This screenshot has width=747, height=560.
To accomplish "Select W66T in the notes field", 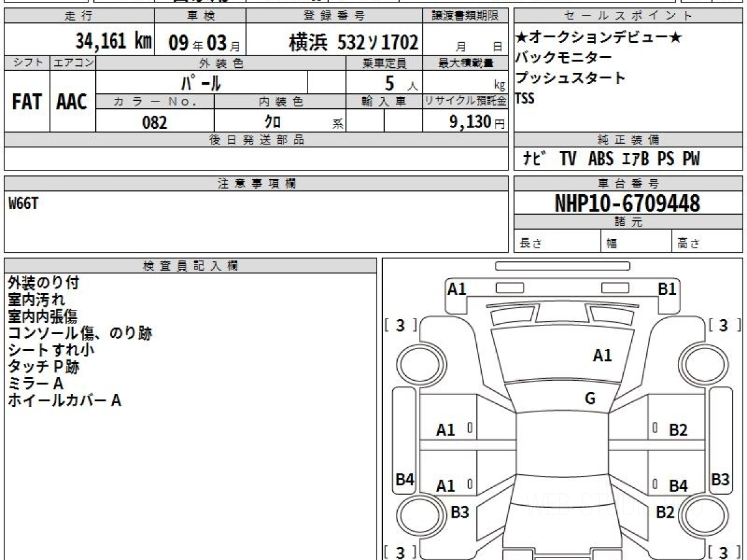I will pos(23,203).
